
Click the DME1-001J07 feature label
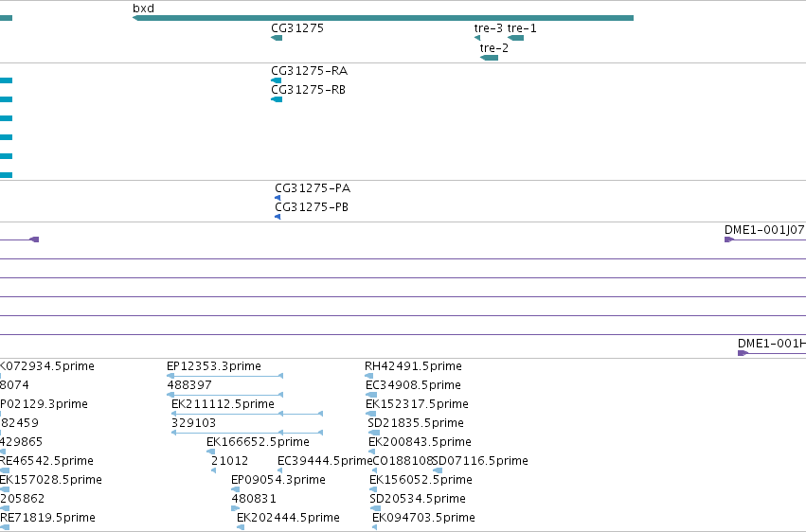coord(764,229)
